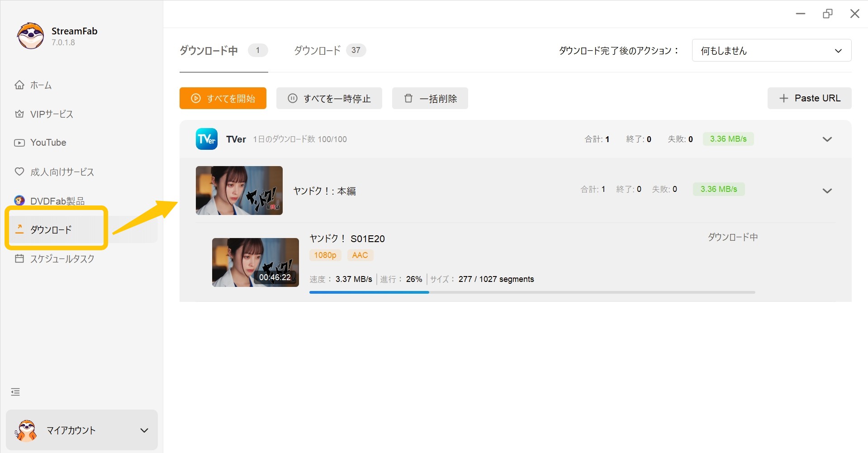Select the 1080p quality tag

(325, 255)
